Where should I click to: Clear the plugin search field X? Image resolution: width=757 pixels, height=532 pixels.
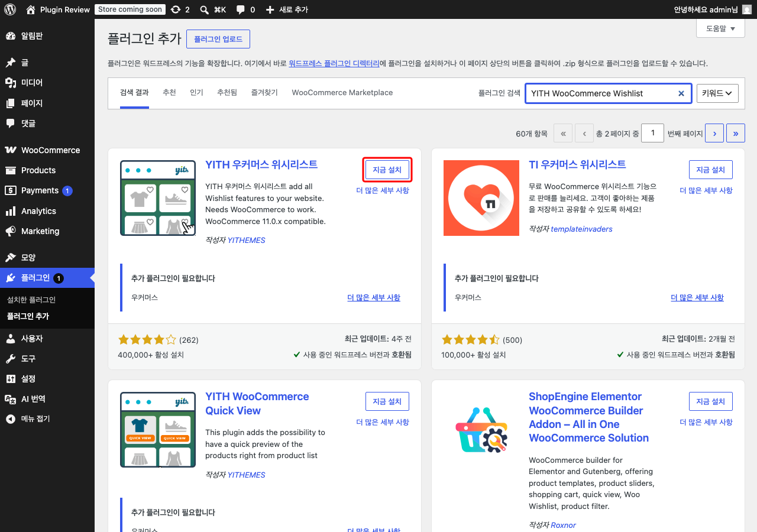[x=681, y=93]
